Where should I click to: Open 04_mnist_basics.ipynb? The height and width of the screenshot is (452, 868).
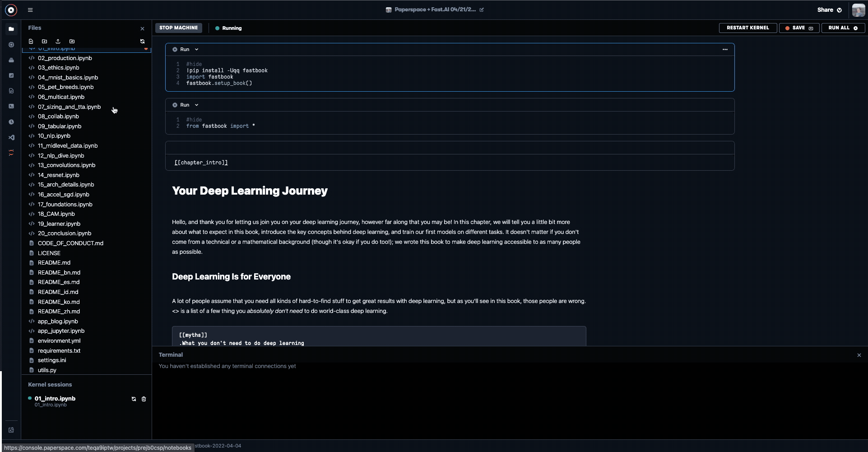pyautogui.click(x=68, y=78)
